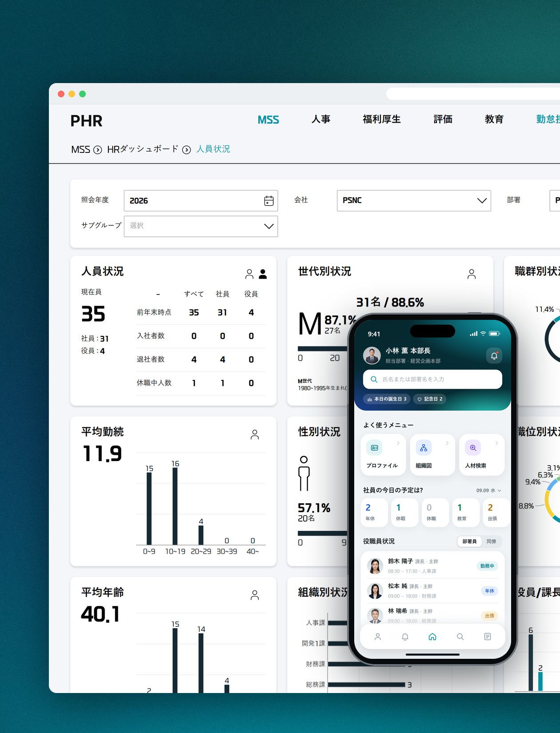Switch to the 部署員 segment on phone
The image size is (560, 733).
[x=469, y=541]
